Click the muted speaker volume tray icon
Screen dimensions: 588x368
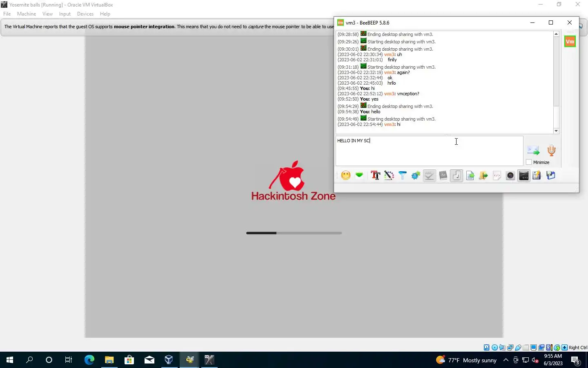pyautogui.click(x=535, y=360)
